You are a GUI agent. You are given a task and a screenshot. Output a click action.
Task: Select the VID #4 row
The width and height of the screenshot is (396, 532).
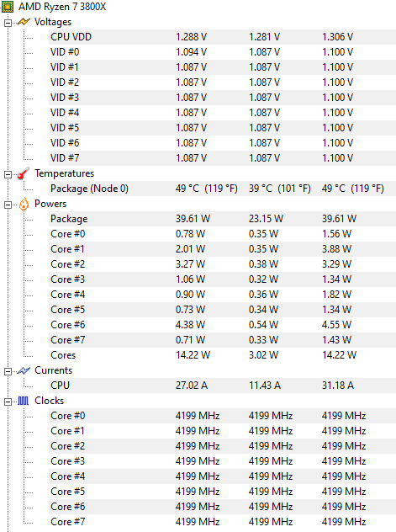point(222,113)
